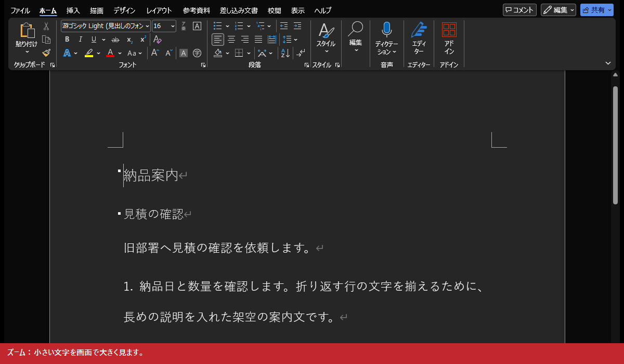The image size is (624, 364).
Task: Apply character border (boxed A) icon
Action: coord(197,26)
